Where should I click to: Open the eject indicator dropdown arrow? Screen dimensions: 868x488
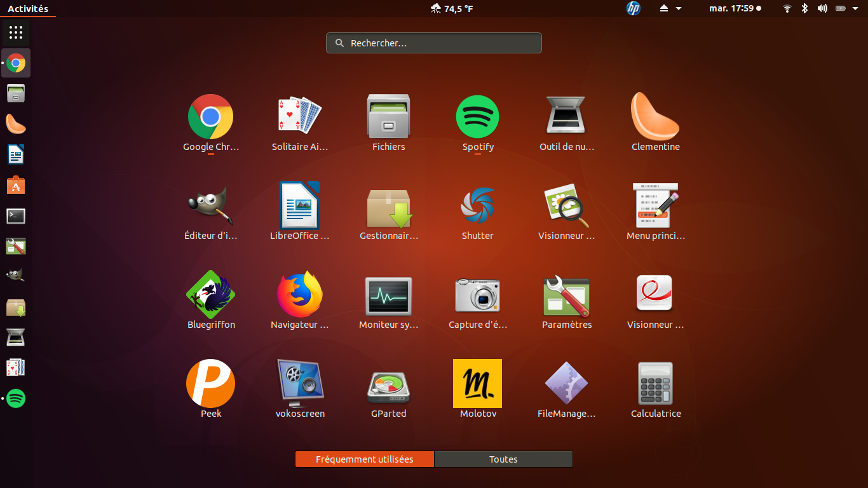(679, 8)
